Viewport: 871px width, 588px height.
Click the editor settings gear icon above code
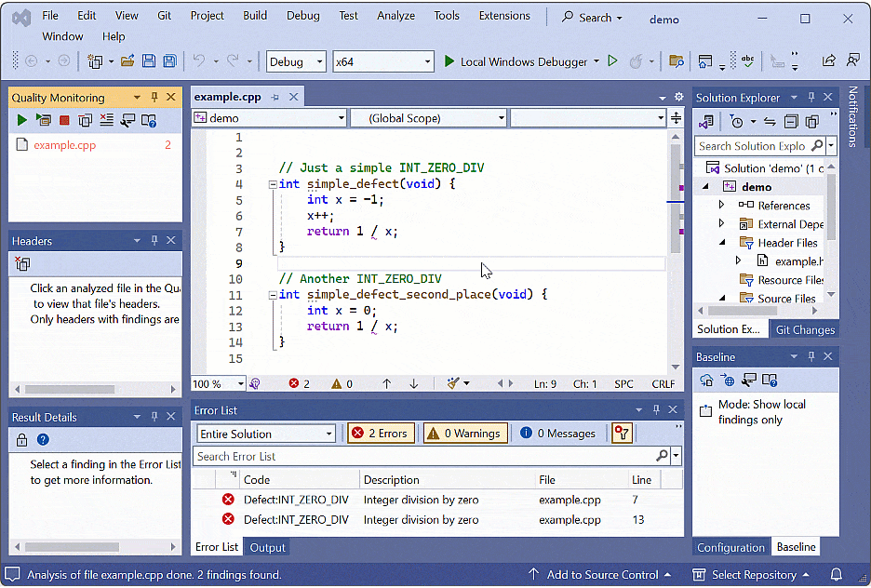click(677, 97)
